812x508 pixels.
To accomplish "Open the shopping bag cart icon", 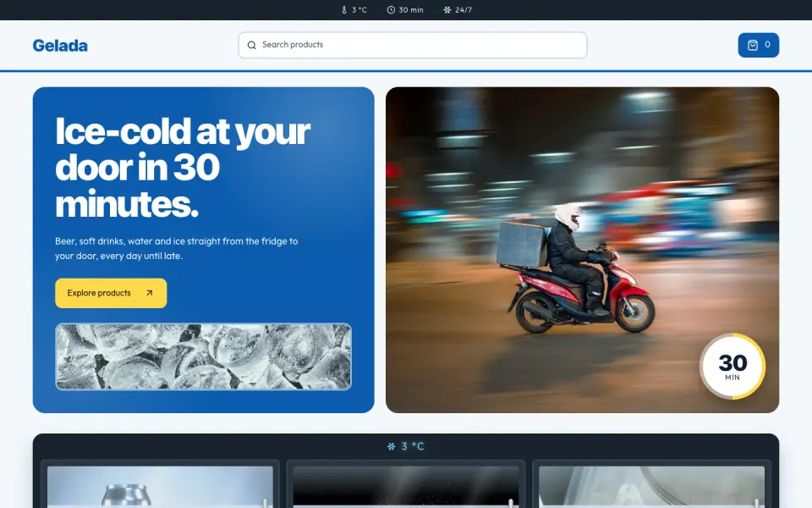I will [753, 45].
